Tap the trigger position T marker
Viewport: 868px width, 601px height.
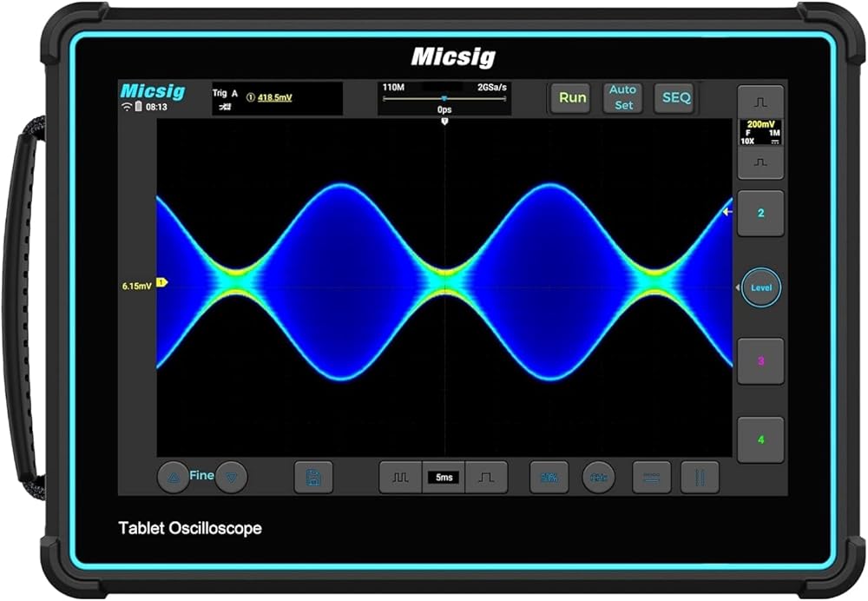tap(444, 122)
